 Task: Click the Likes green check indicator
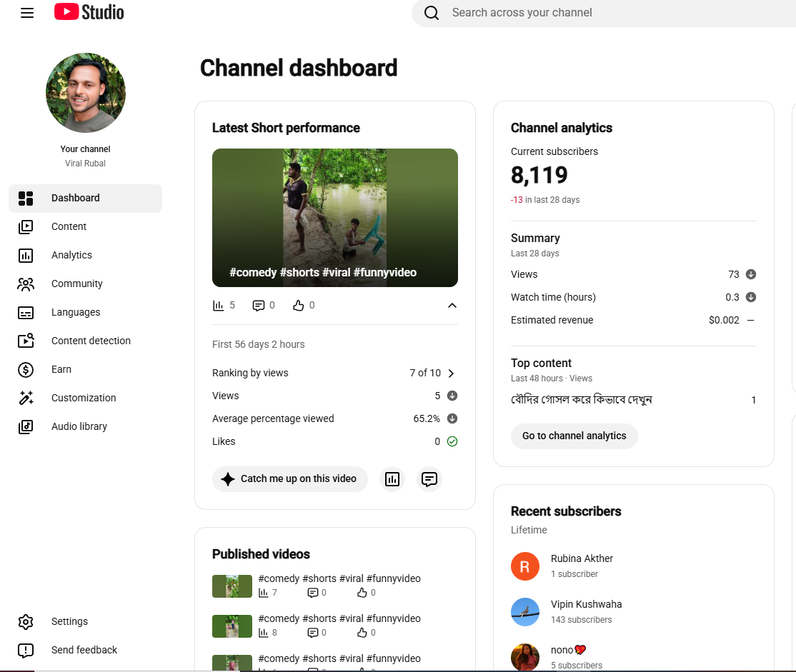point(452,441)
